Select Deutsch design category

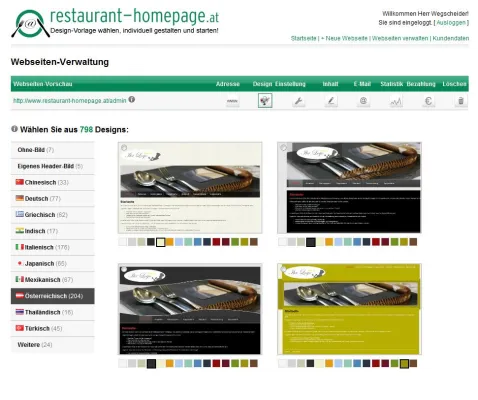[53, 199]
